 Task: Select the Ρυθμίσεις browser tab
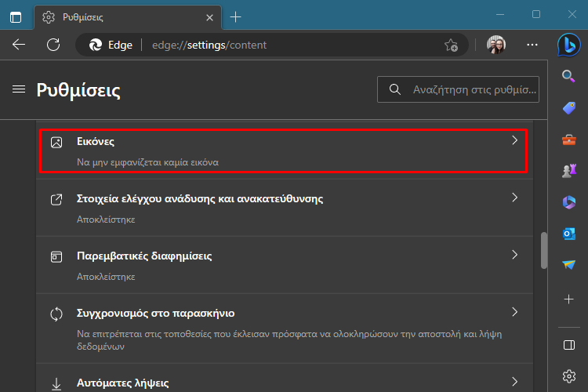[x=128, y=17]
